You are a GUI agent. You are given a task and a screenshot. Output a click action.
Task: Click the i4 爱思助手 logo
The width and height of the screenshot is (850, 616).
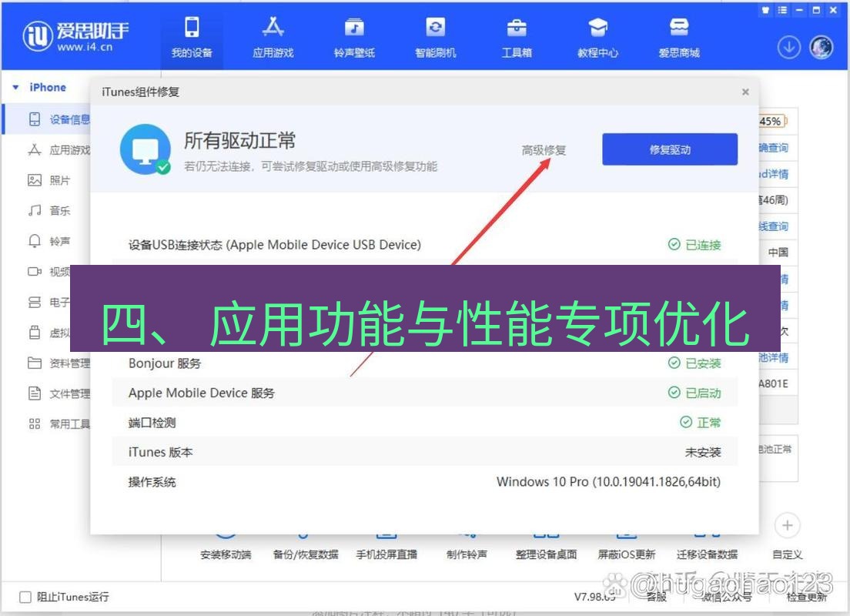(76, 35)
